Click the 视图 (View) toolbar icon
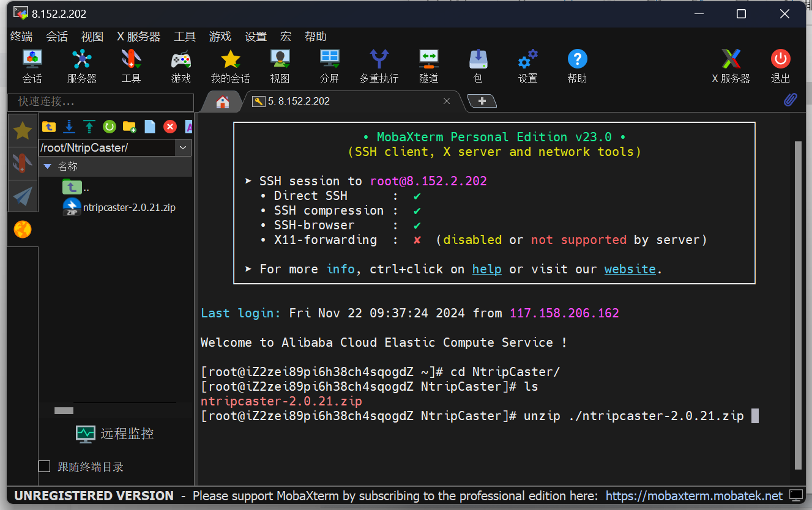Screen dimensions: 812x510 pyautogui.click(x=280, y=66)
